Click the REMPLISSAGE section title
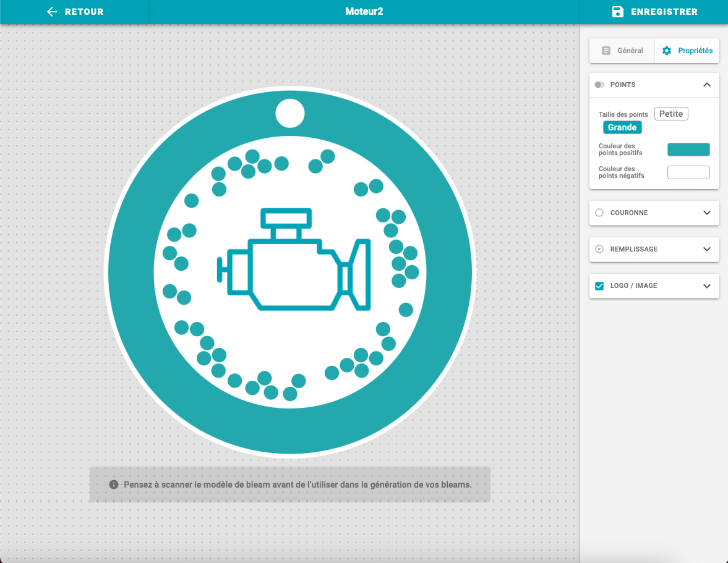Image resolution: width=728 pixels, height=563 pixels. tap(634, 249)
